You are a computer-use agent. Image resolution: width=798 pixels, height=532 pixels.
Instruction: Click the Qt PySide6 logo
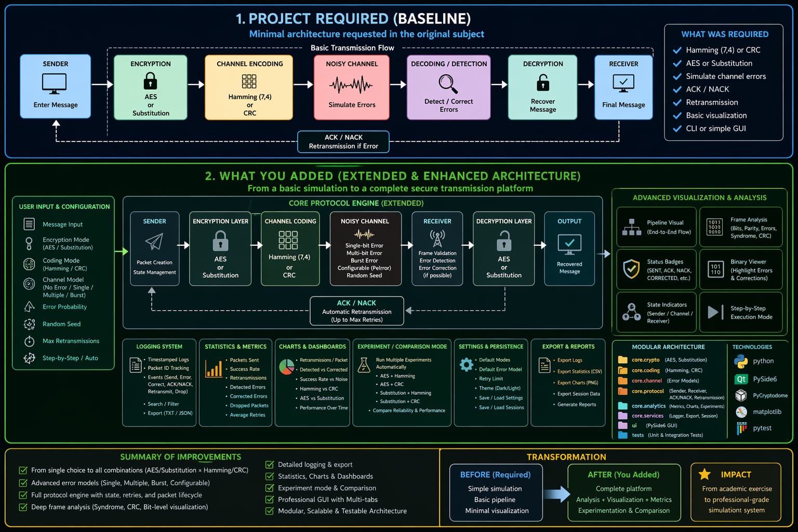point(741,379)
